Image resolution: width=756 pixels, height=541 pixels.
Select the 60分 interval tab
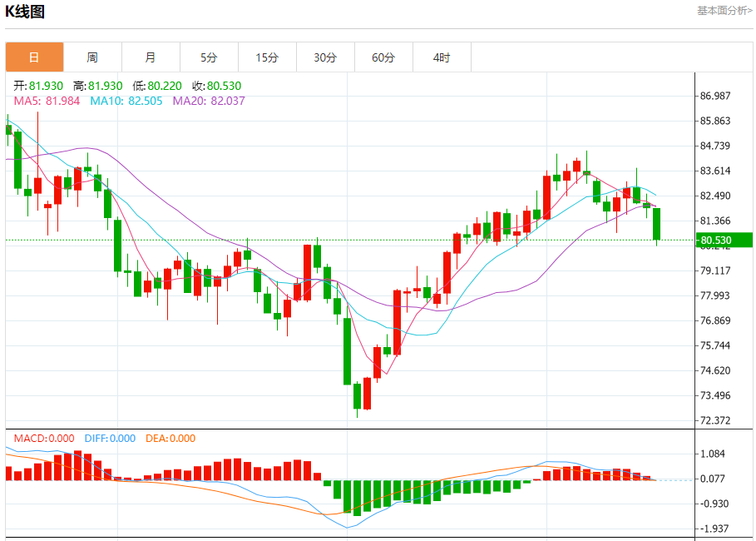pyautogui.click(x=383, y=57)
